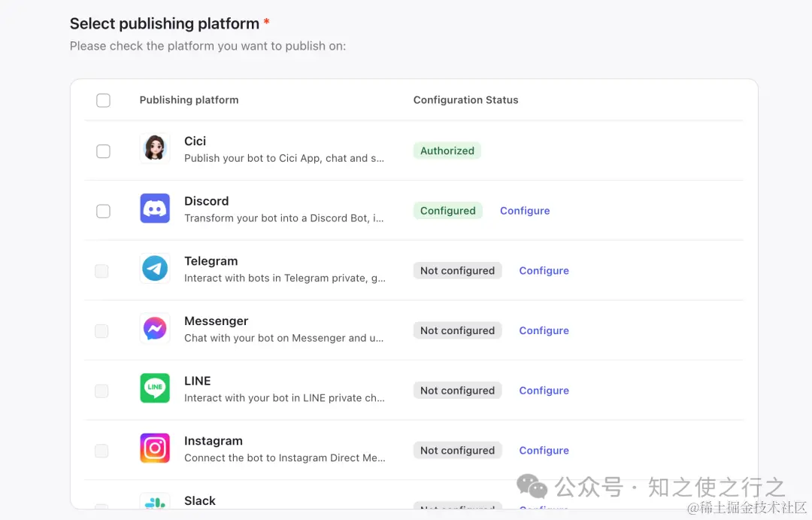This screenshot has width=812, height=520.
Task: Click the Discord logo icon
Action: coord(155,208)
